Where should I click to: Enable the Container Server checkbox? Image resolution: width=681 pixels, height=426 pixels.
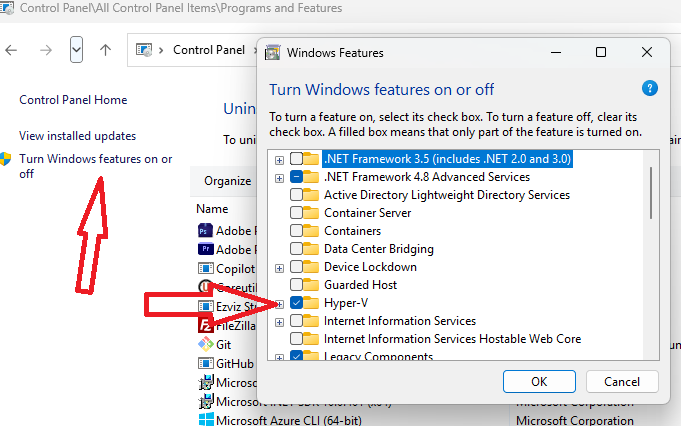296,213
